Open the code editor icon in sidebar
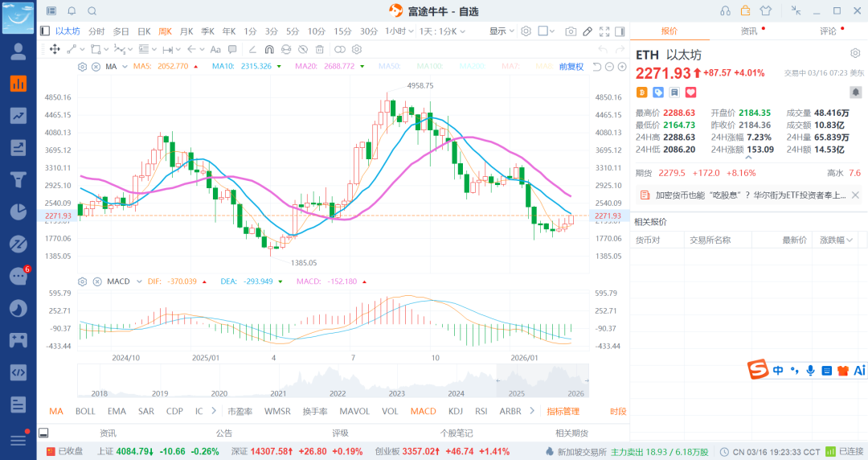 click(18, 372)
